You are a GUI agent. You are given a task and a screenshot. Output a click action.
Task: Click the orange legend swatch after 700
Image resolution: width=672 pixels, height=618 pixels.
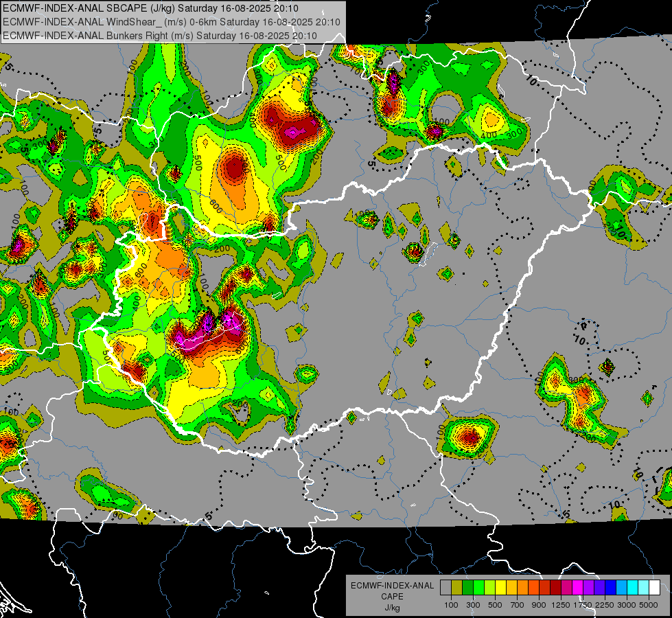pos(523,588)
